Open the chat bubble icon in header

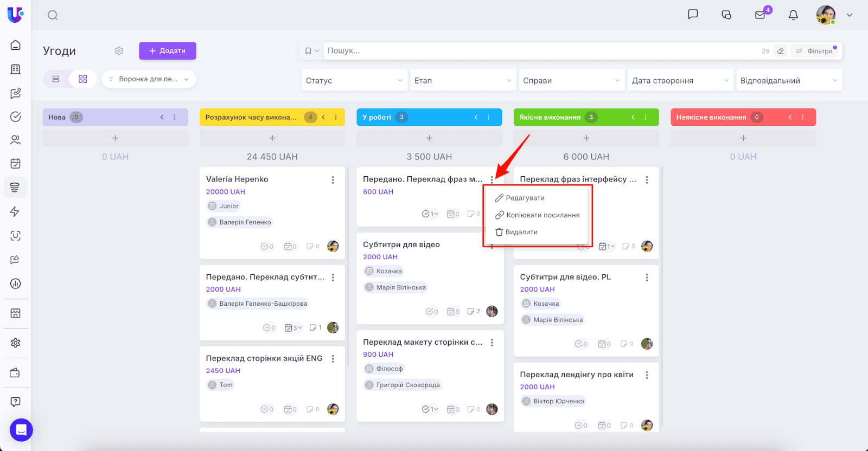693,15
